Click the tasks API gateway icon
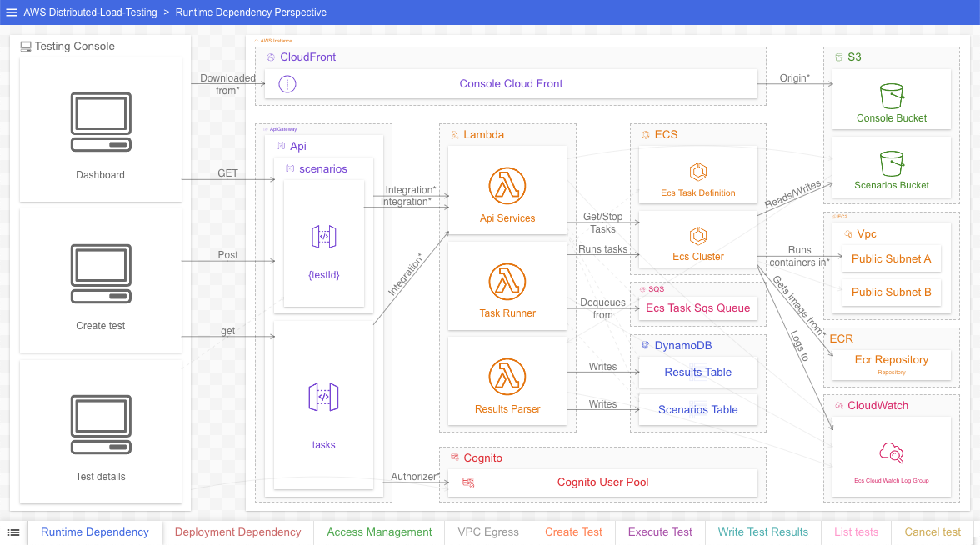Image resolution: width=980 pixels, height=545 pixels. click(323, 397)
